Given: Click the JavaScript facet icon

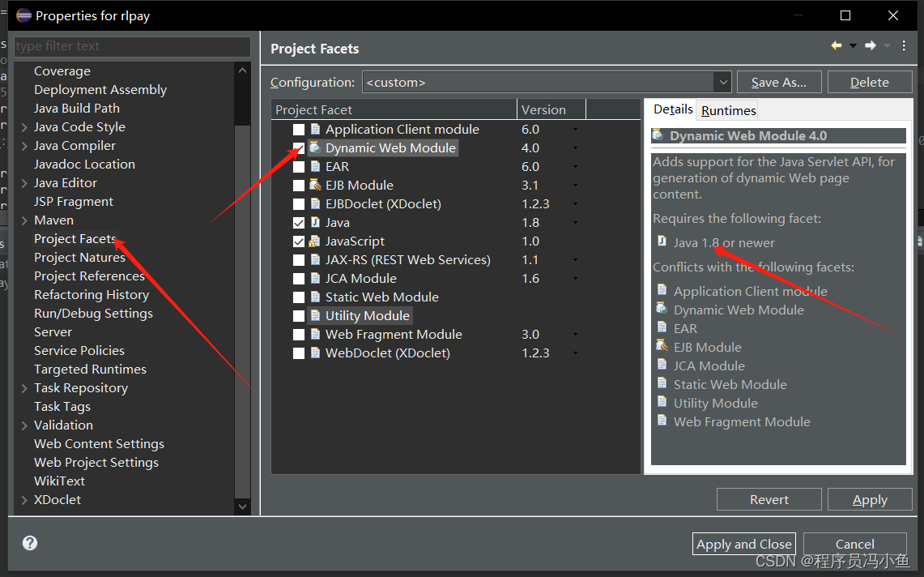Looking at the screenshot, I should click(315, 241).
